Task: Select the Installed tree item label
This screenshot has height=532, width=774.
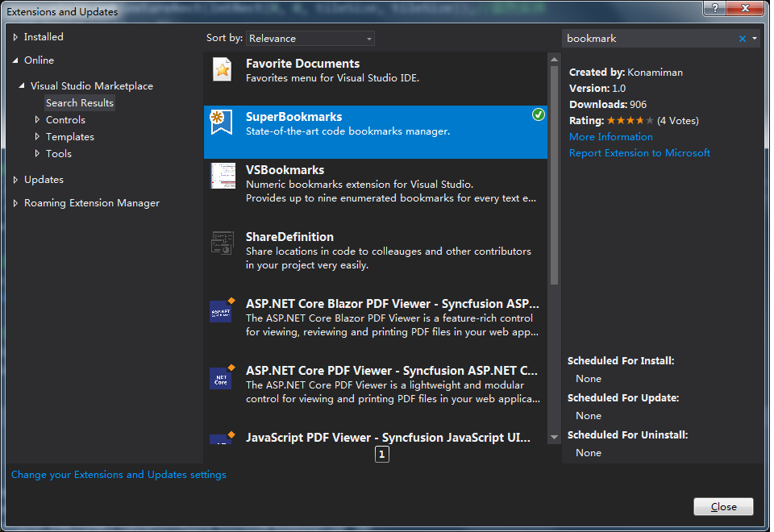Action: tap(44, 37)
